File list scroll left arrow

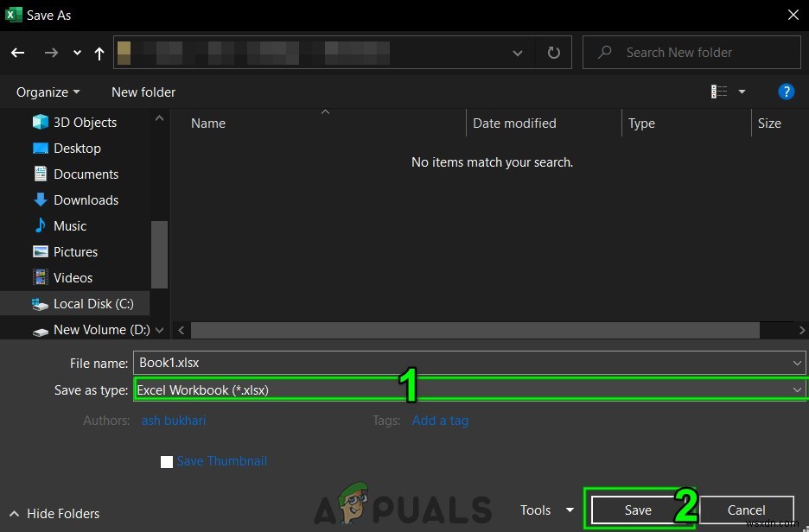tap(182, 331)
